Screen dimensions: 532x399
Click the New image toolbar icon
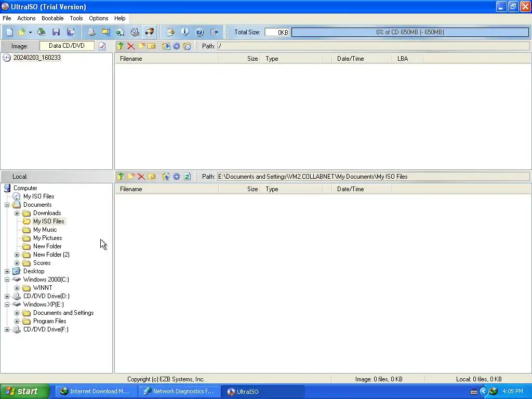[x=9, y=32]
